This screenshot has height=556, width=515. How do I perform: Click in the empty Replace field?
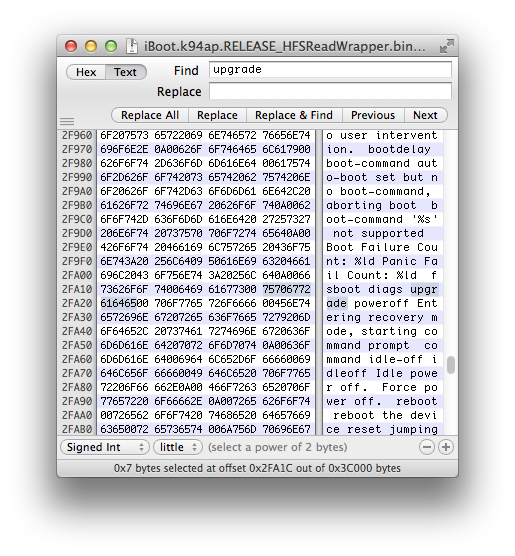pos(330,91)
